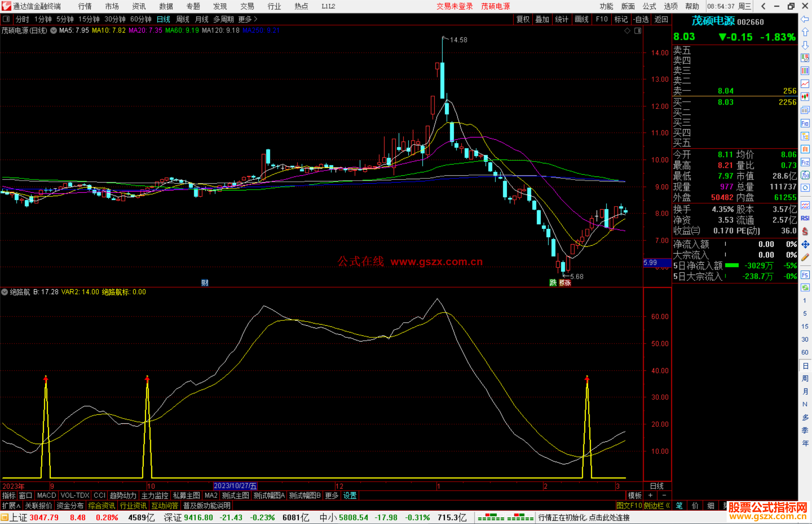Viewport: 812px width, 524px height.
Task: Switch to 周线 weekly period tab
Action: [x=183, y=19]
